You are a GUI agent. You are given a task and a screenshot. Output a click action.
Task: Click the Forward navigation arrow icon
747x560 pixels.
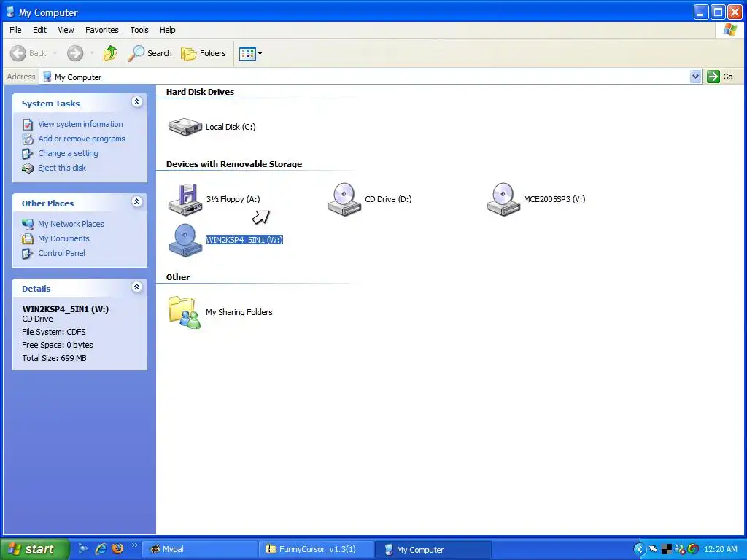tap(75, 53)
